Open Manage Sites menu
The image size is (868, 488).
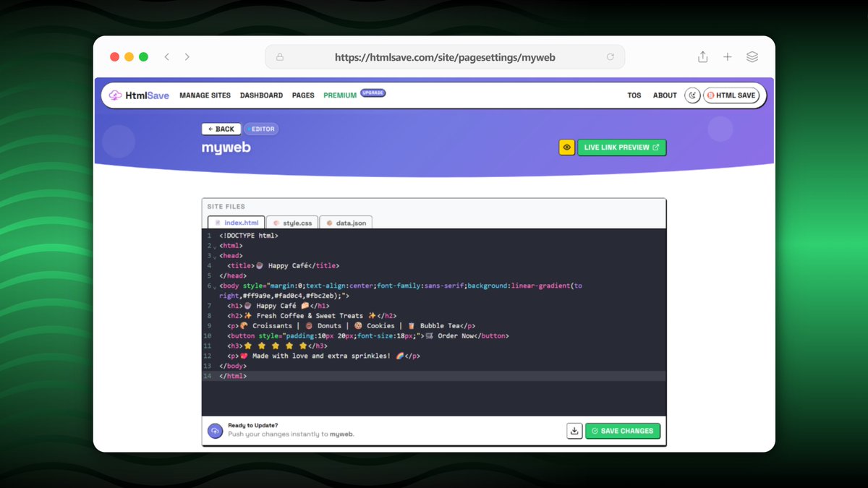pos(205,95)
